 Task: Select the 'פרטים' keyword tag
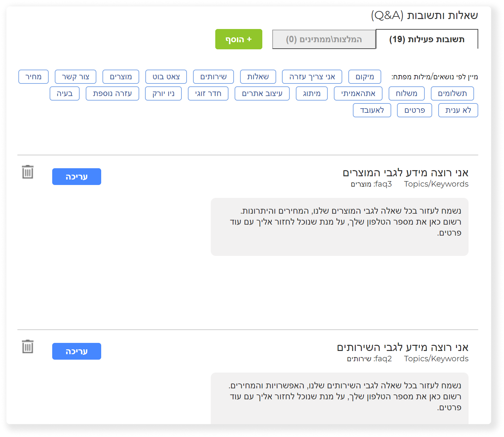pyautogui.click(x=414, y=110)
